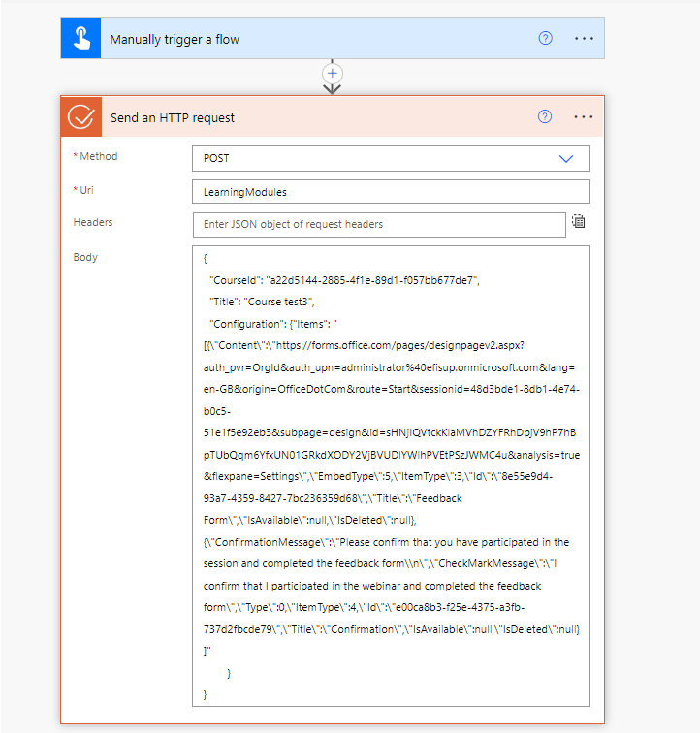Insert a new step with plus button
This screenshot has width=700, height=733.
click(333, 73)
